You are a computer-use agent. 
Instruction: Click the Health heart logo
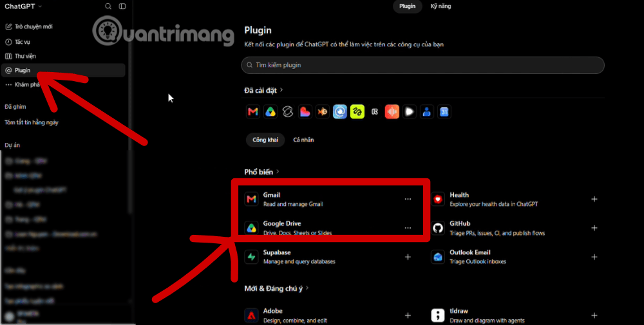click(x=438, y=199)
